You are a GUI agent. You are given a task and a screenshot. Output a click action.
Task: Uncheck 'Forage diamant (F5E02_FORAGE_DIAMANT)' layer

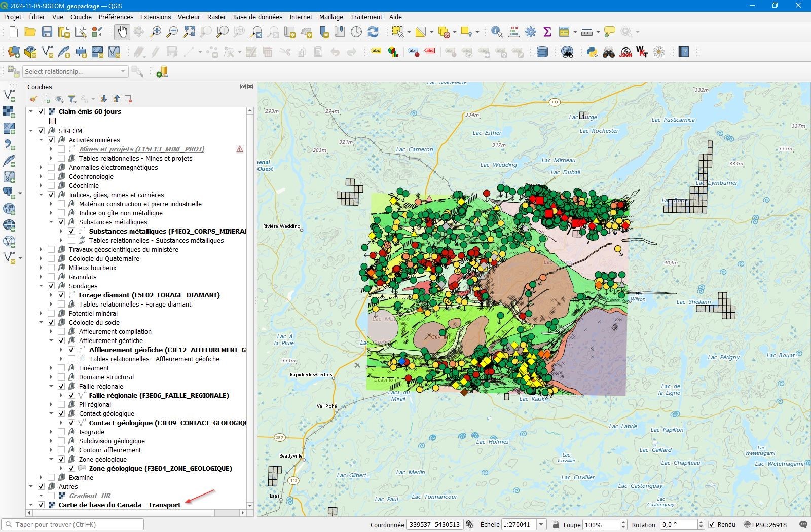61,295
